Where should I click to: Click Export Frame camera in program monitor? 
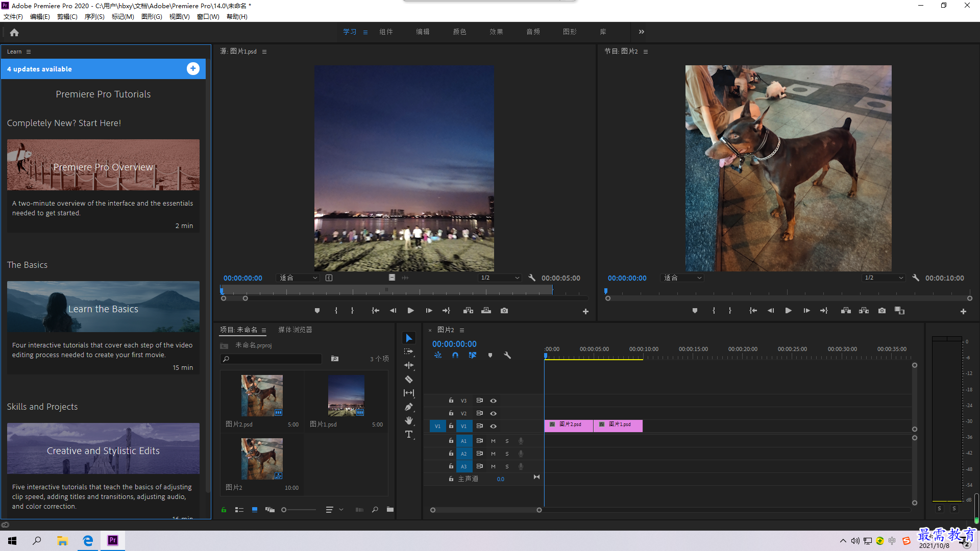(882, 311)
